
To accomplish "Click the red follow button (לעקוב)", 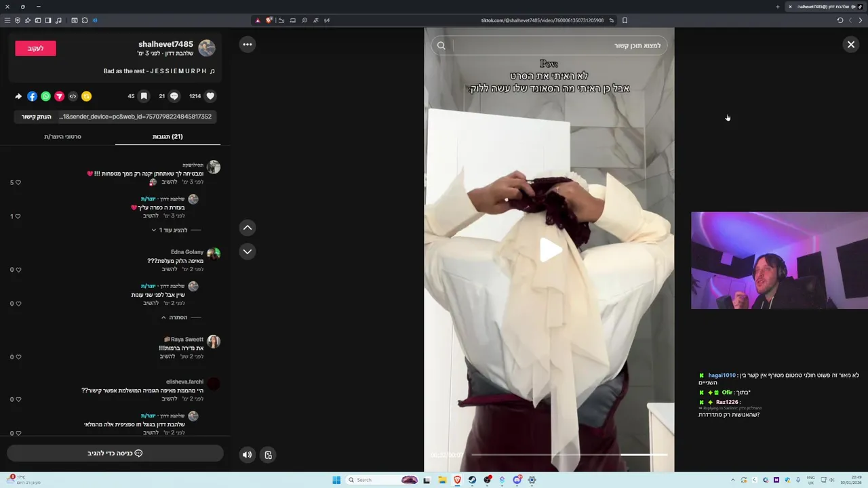I will tap(35, 48).
